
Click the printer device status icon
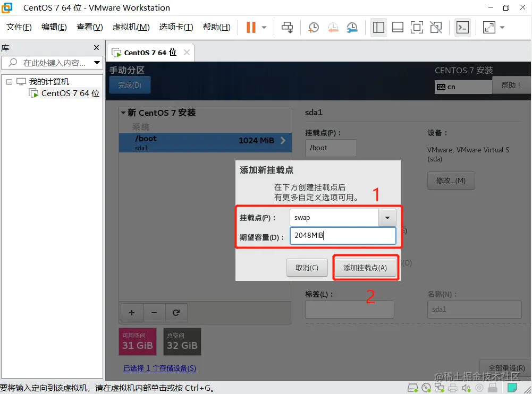[x=452, y=388]
